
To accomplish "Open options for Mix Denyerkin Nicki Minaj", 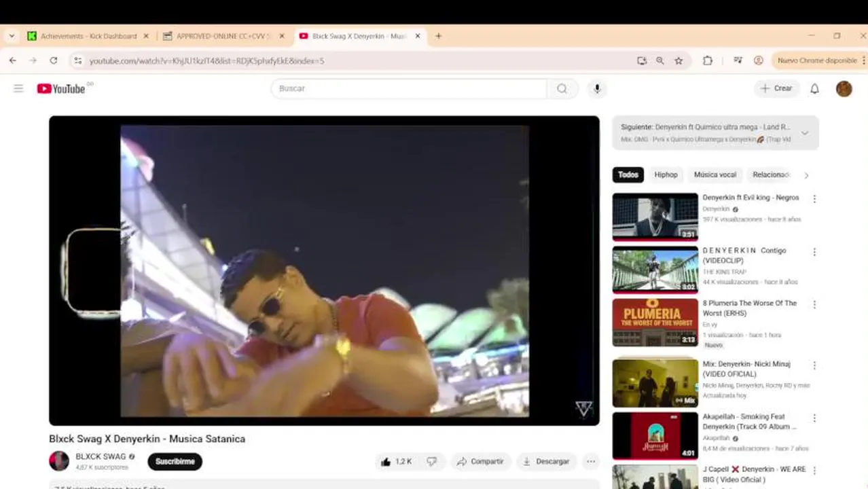I will click(x=814, y=365).
